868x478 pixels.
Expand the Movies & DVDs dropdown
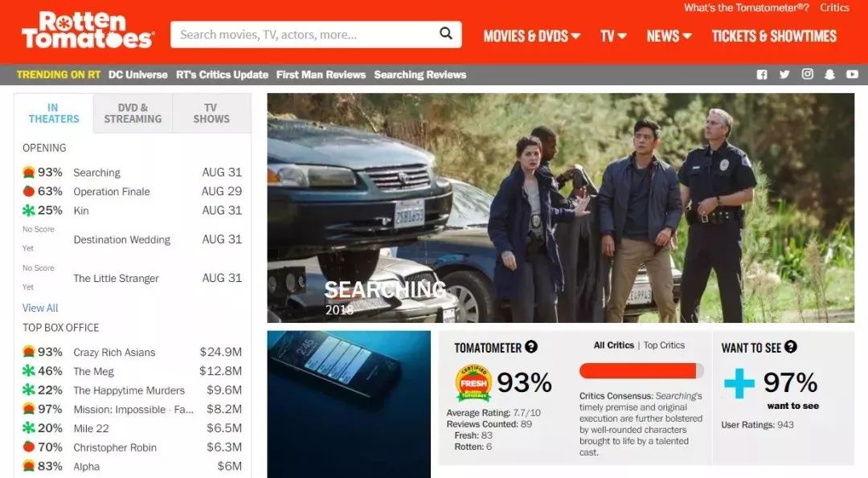pos(531,36)
